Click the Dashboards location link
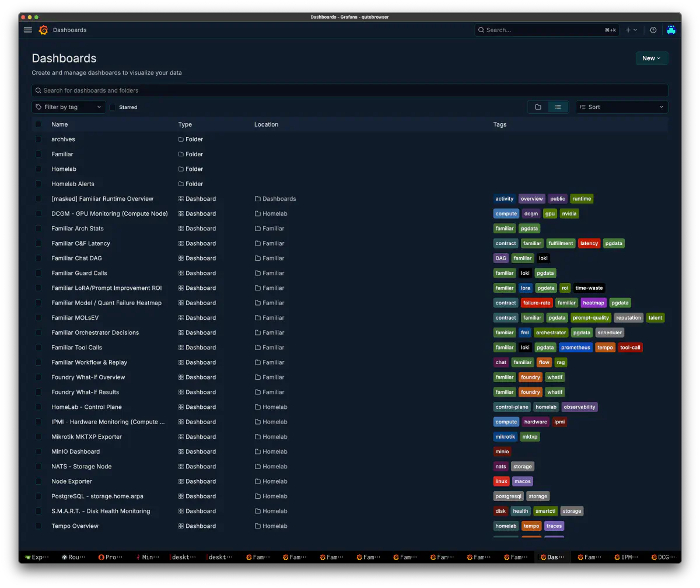The width and height of the screenshot is (700, 588). coord(279,199)
